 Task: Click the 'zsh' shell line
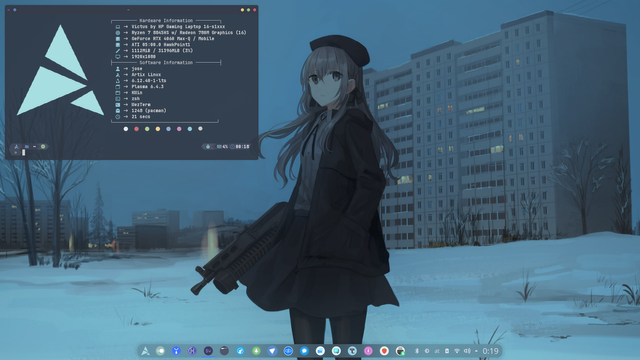click(x=136, y=99)
